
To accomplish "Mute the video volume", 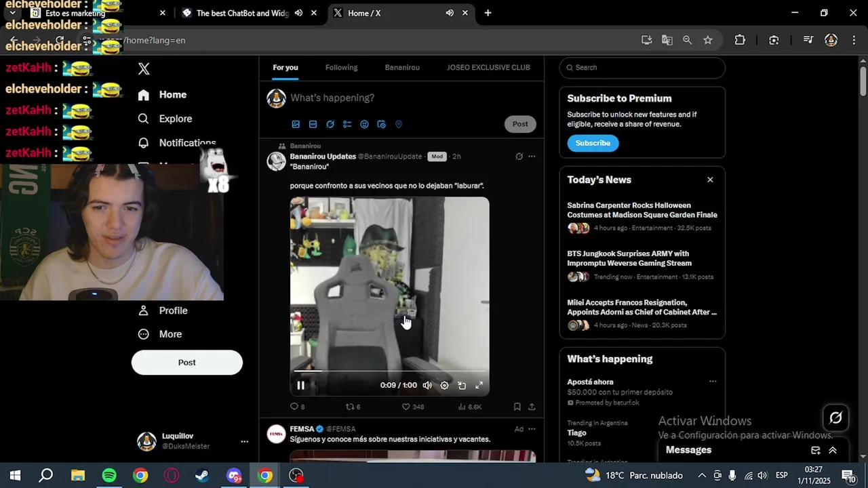I will pos(427,385).
